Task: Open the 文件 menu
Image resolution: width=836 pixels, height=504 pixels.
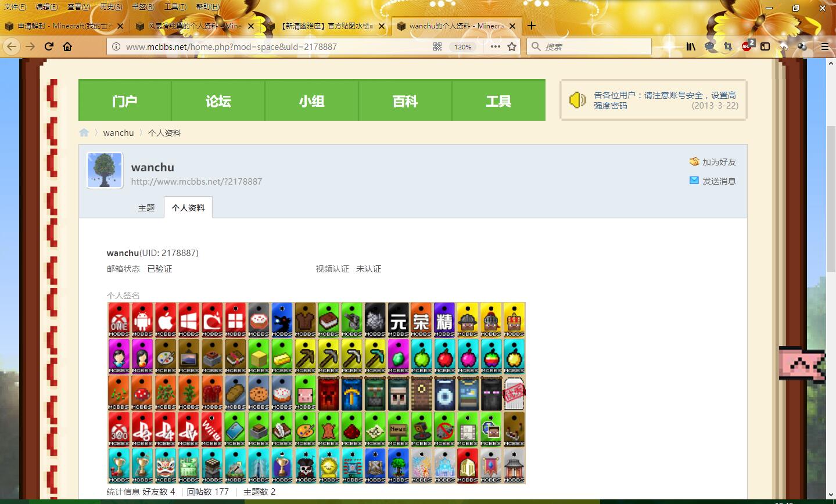Action: tap(15, 7)
